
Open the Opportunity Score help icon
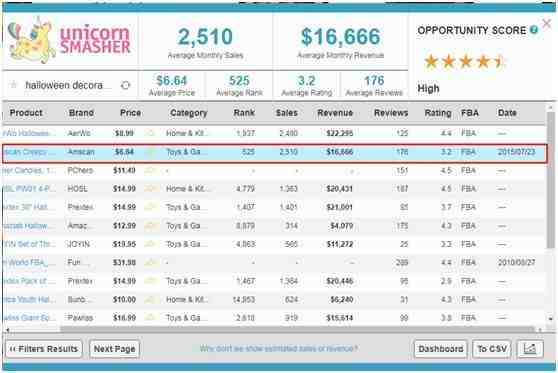click(x=533, y=30)
